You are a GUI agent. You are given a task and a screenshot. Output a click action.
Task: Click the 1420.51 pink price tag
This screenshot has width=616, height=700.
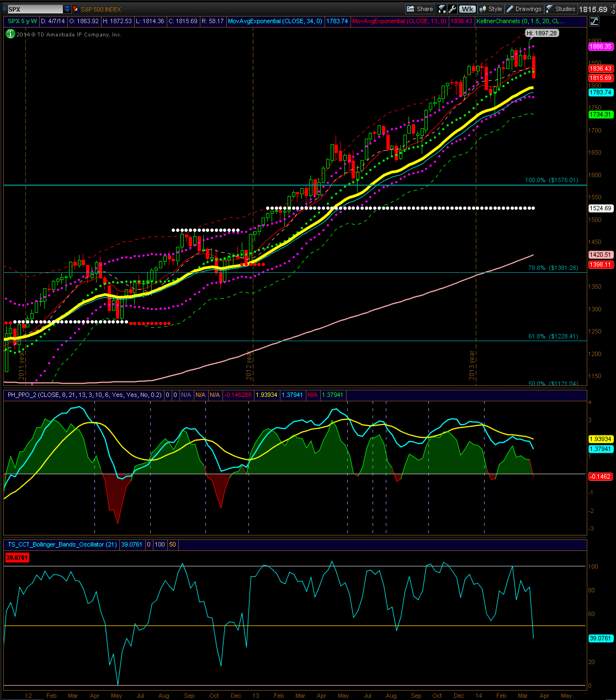click(x=601, y=254)
